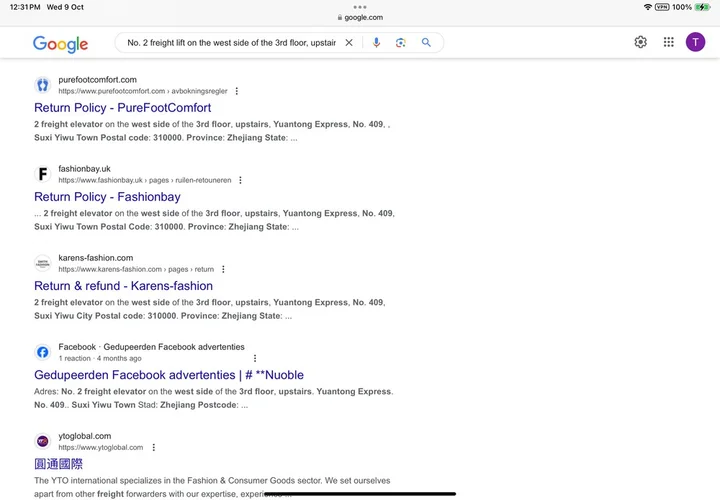Viewport: 720px width, 500px height.
Task: Click the search query input field
Action: [232, 43]
